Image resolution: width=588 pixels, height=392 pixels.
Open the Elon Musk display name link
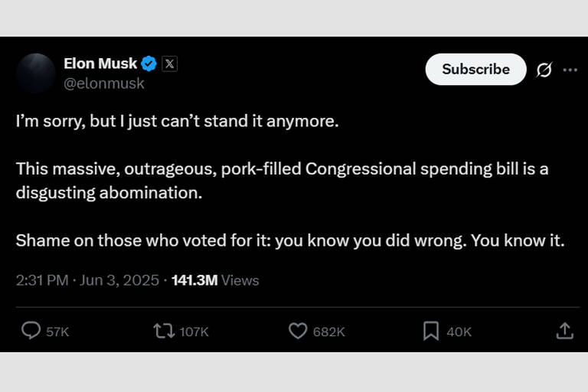(x=100, y=64)
